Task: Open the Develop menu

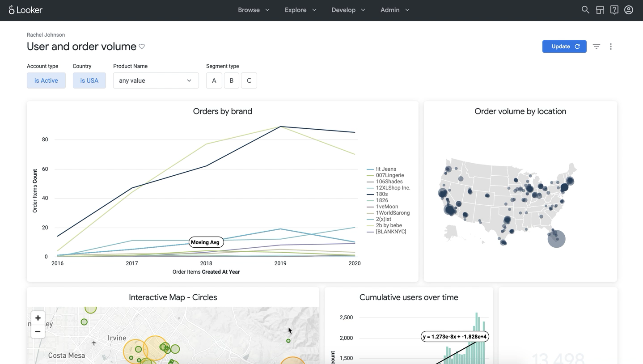Action: click(x=348, y=10)
